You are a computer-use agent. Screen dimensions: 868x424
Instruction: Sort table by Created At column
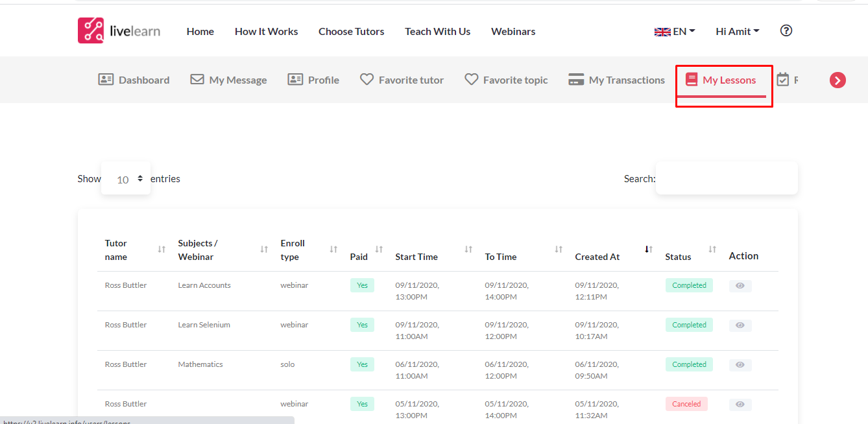pyautogui.click(x=597, y=257)
